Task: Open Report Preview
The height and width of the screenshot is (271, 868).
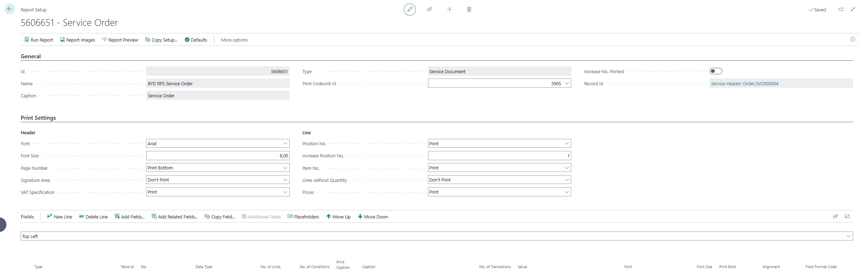Action: pos(120,40)
